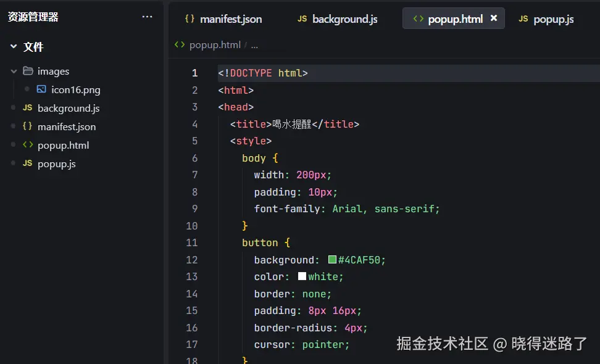The width and height of the screenshot is (600, 364).
Task: Open the explorer more actions ellipsis menu
Action: point(148,17)
